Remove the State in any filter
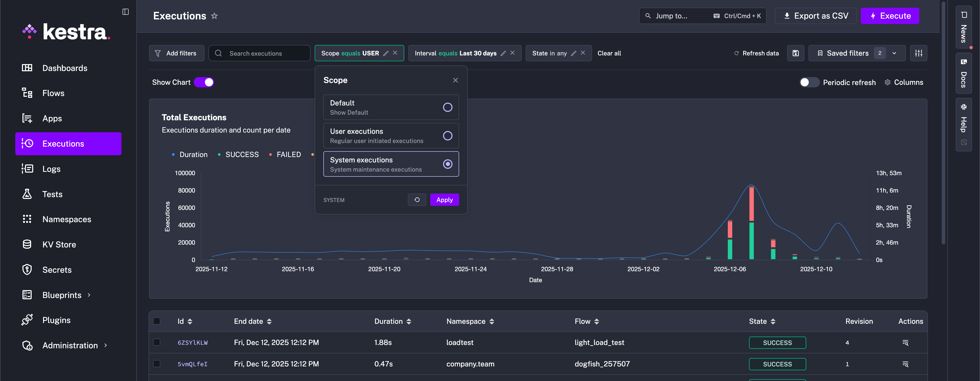Viewport: 980px width, 381px height. pyautogui.click(x=583, y=53)
